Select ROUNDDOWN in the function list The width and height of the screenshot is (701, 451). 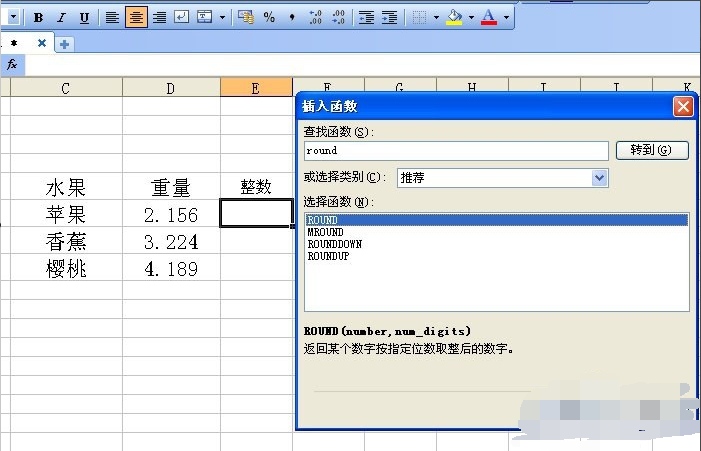click(x=334, y=244)
